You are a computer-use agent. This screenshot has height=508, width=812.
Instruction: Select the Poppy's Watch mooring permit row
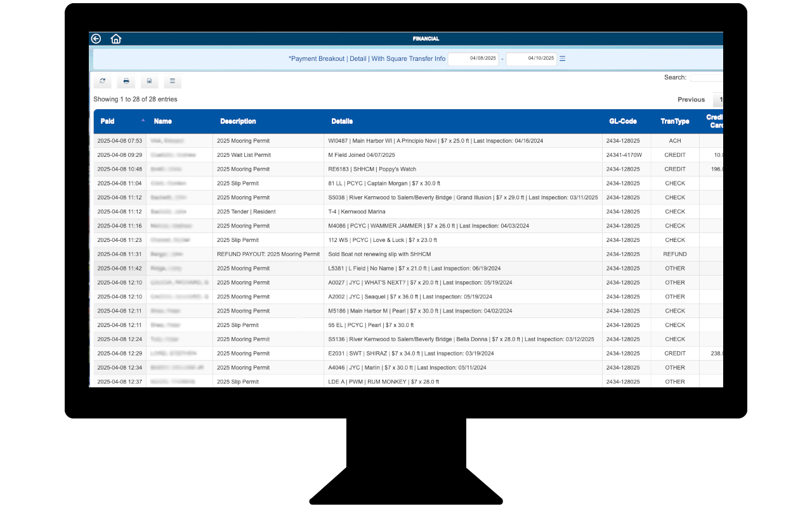point(381,169)
